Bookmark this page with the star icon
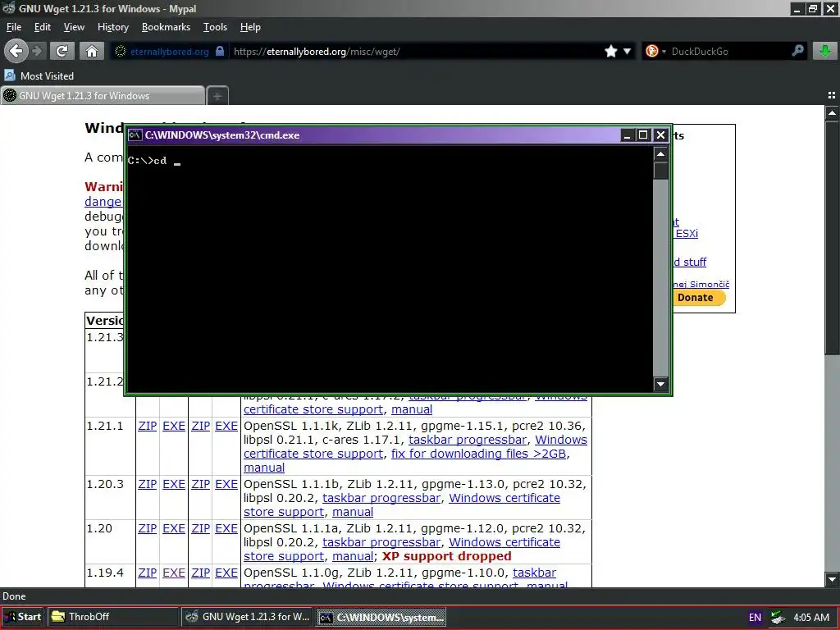The image size is (840, 630). pos(610,51)
